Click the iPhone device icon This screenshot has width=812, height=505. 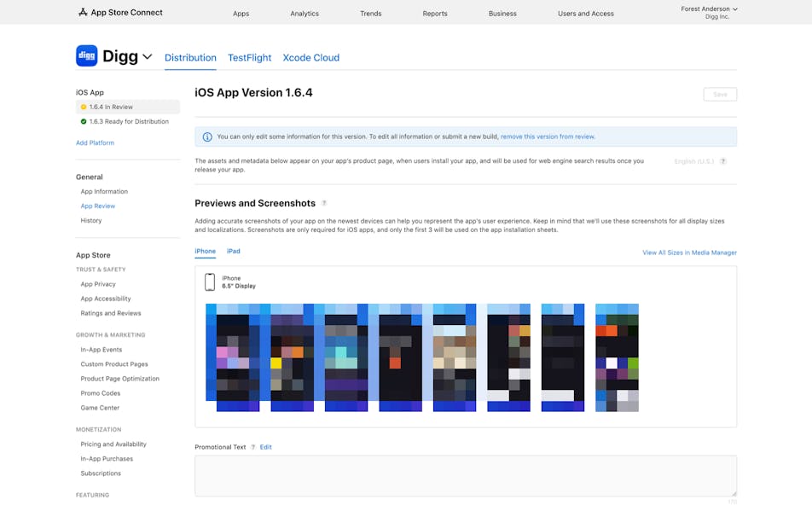[x=210, y=282]
